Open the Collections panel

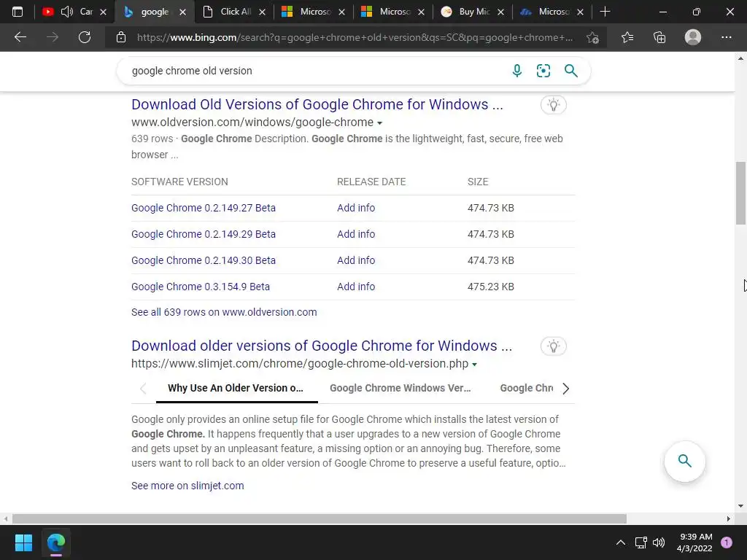click(x=659, y=37)
